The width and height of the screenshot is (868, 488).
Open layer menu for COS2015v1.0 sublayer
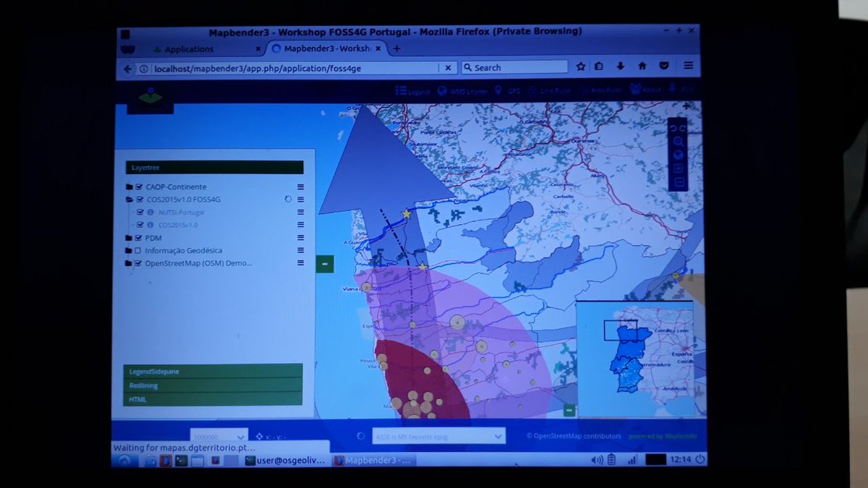(300, 225)
